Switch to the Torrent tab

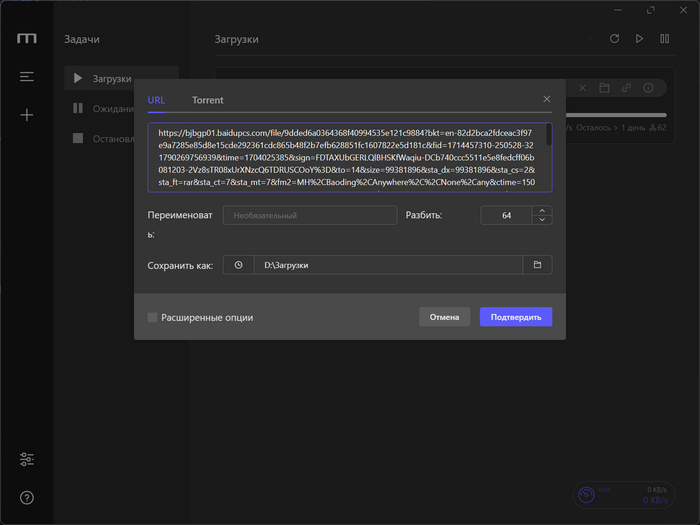208,100
